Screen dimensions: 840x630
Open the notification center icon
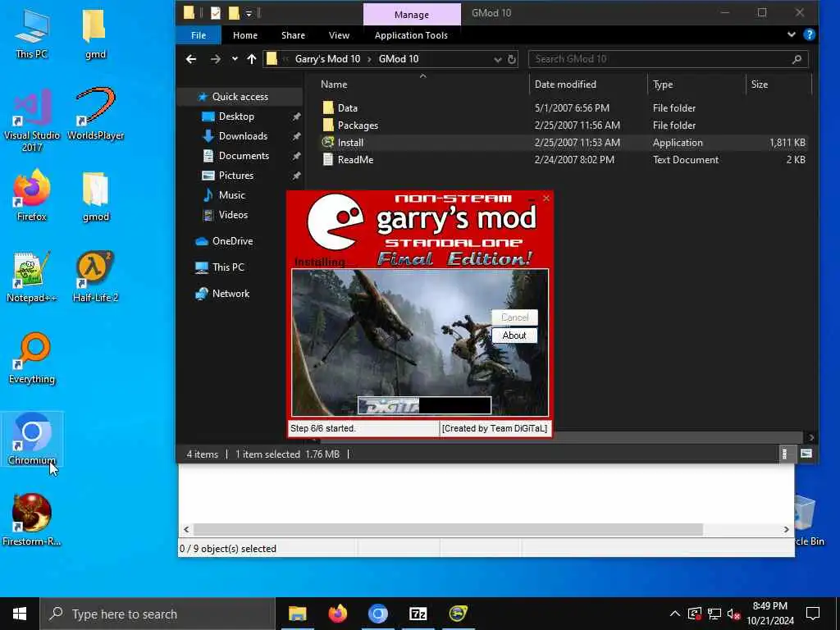coord(813,614)
